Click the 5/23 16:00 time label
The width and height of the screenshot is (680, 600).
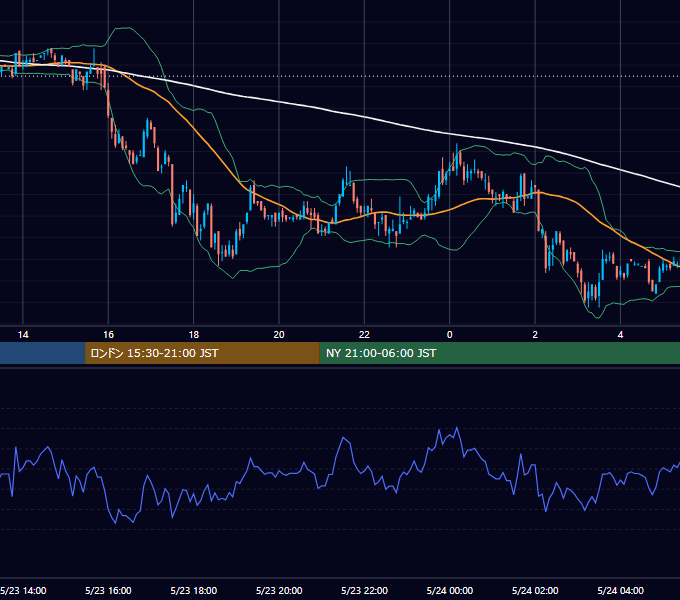point(108,590)
